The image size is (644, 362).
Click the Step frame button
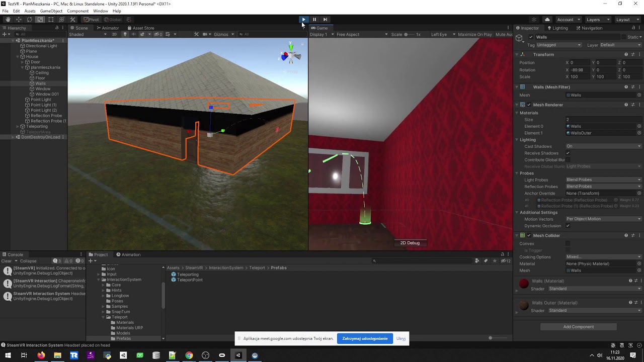(x=325, y=20)
